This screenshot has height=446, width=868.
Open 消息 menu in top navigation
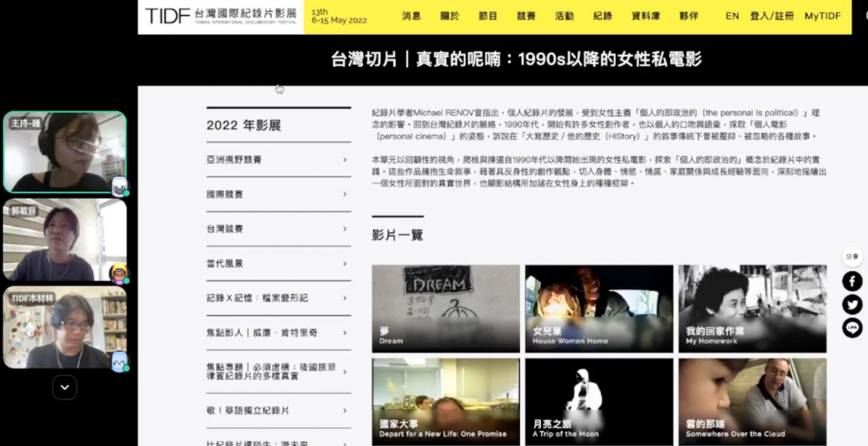click(x=411, y=16)
